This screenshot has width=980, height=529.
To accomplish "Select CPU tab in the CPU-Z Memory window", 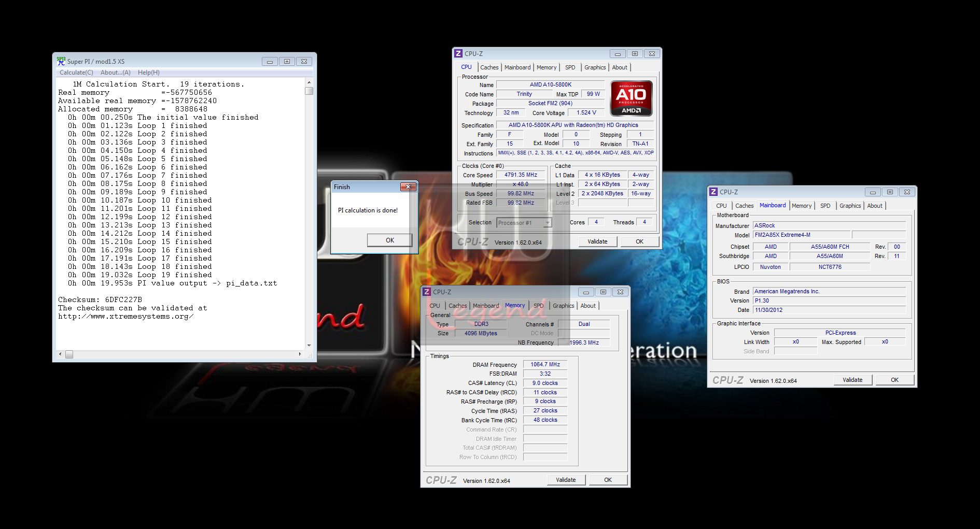I will pyautogui.click(x=435, y=306).
